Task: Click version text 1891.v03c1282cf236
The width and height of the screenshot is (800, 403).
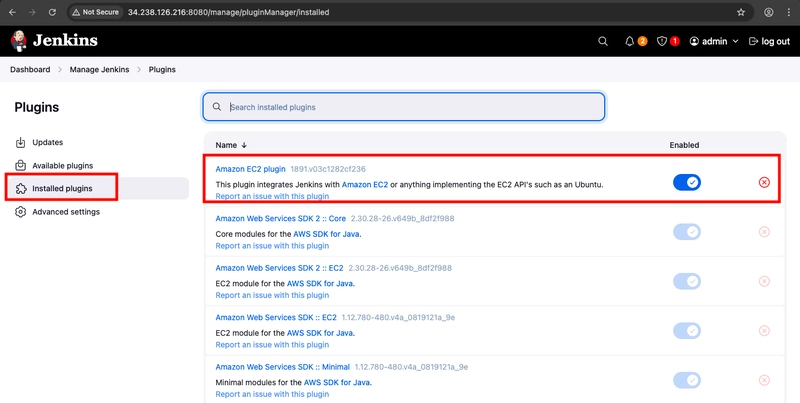Action: (x=328, y=169)
